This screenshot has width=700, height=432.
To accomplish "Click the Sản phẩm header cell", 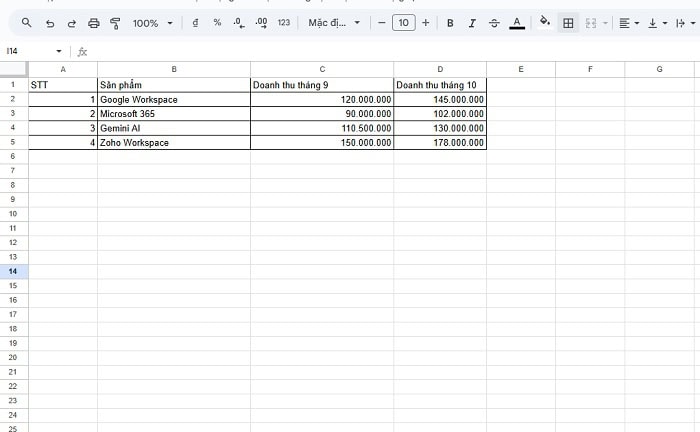I will click(x=174, y=85).
